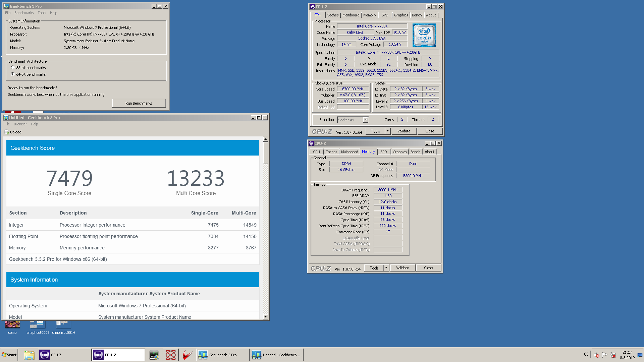
Task: Open Browser menu in Untitled Geekbench window
Action: tap(20, 124)
